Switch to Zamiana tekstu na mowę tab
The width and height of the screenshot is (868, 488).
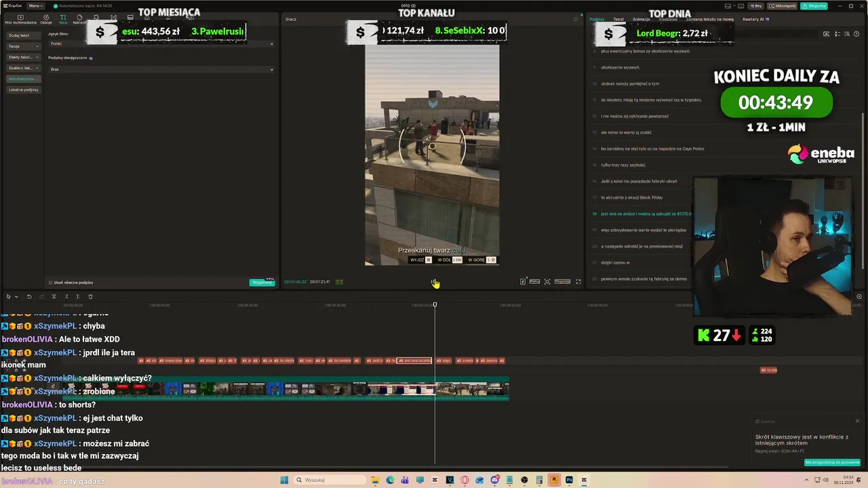click(x=709, y=19)
